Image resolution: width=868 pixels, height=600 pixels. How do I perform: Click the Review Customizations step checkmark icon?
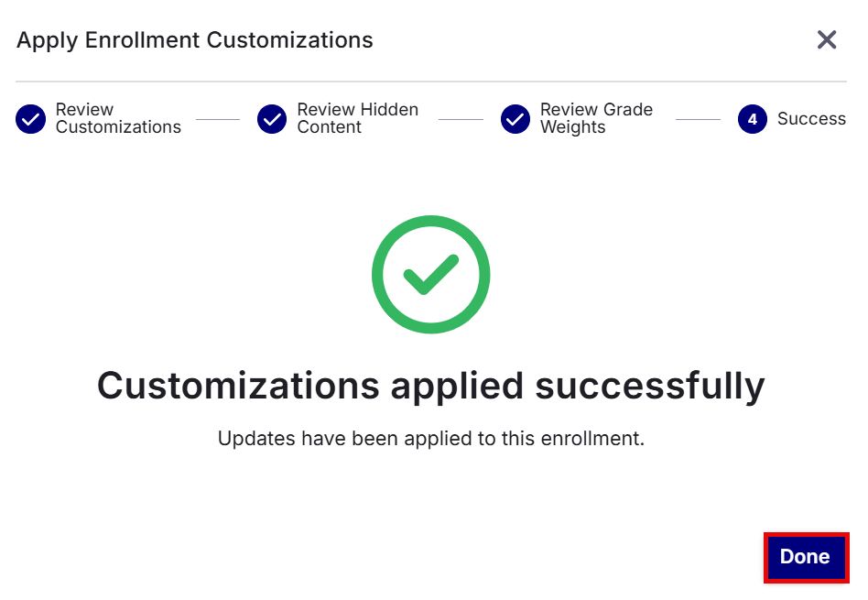tap(30, 118)
